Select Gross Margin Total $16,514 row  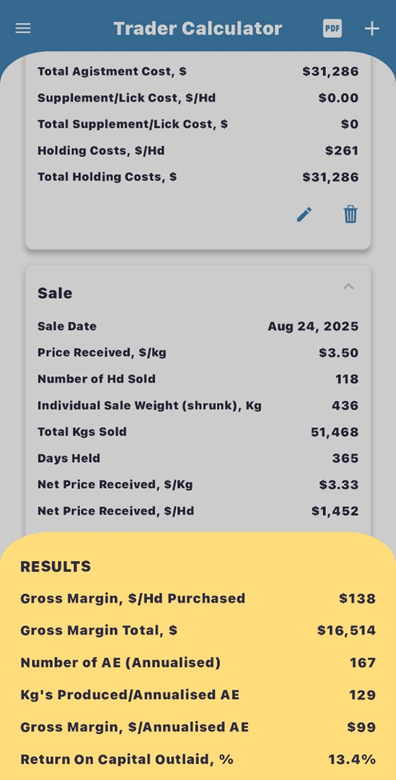198,631
